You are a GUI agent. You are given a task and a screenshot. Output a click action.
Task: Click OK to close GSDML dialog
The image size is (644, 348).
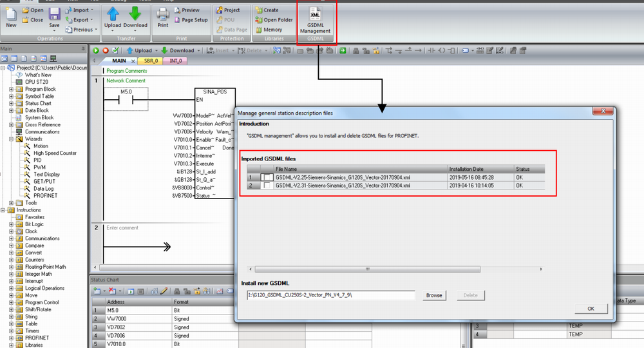click(591, 309)
